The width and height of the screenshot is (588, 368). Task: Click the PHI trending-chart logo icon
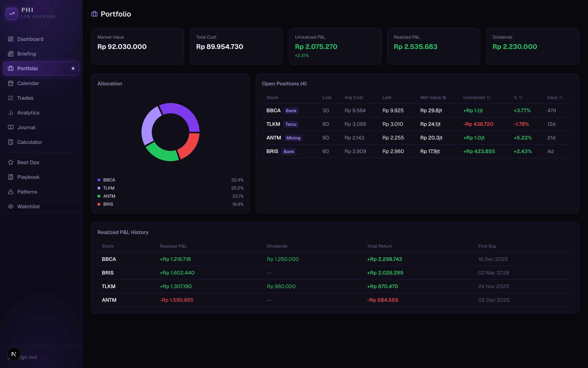click(12, 14)
